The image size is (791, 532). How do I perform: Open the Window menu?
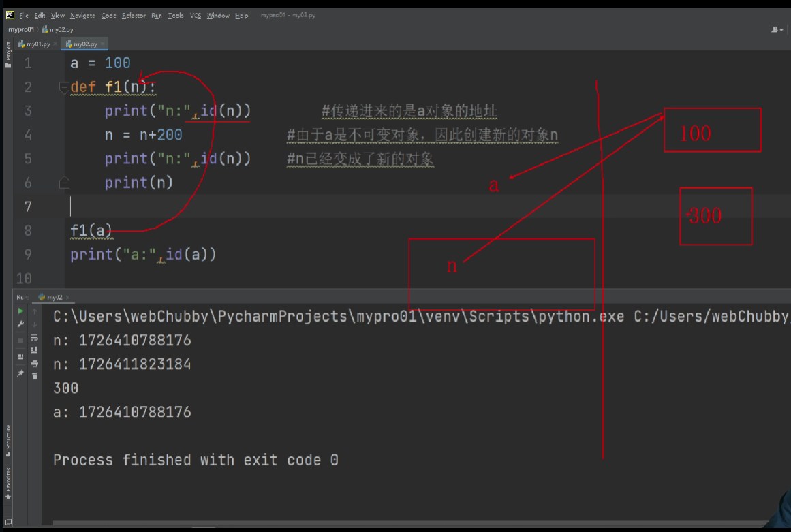click(218, 16)
